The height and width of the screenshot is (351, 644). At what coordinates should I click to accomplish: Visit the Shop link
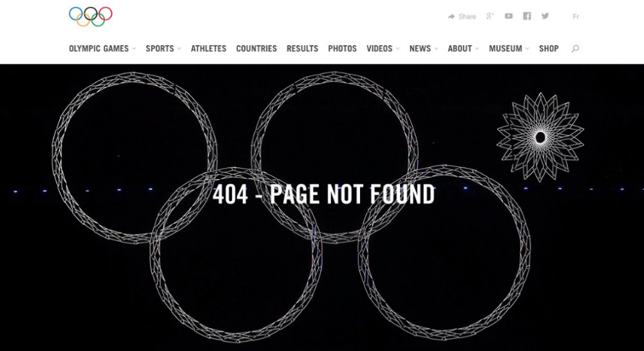coord(549,48)
